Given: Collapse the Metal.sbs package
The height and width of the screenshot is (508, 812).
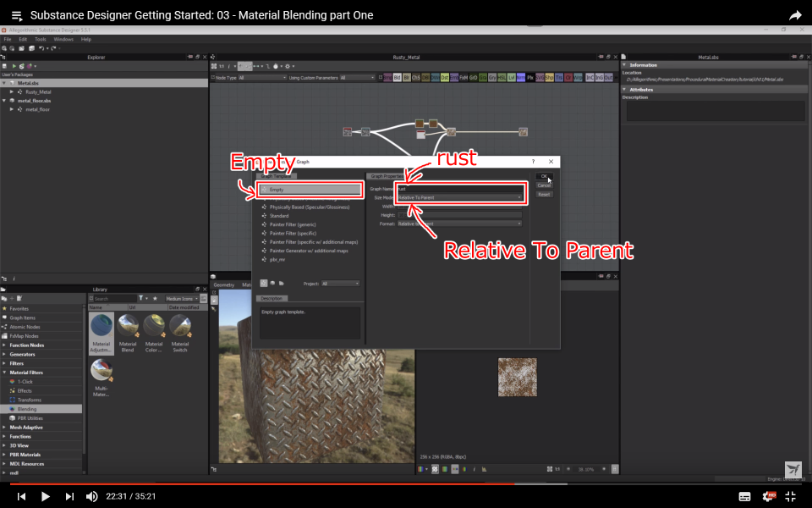Looking at the screenshot, I should 4,83.
